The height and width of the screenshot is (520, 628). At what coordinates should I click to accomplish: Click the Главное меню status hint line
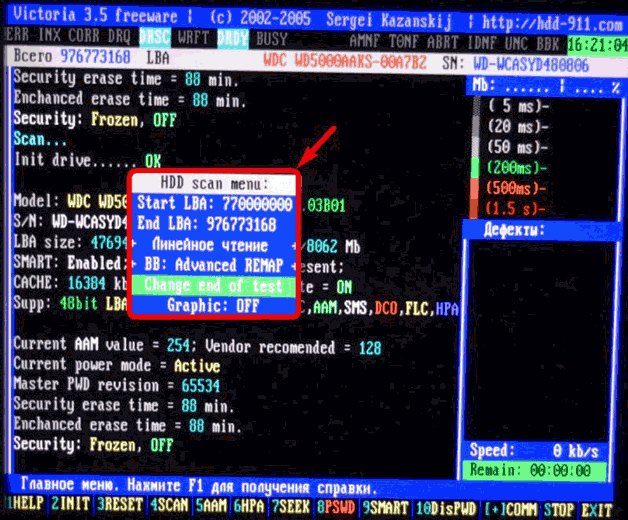[199, 486]
